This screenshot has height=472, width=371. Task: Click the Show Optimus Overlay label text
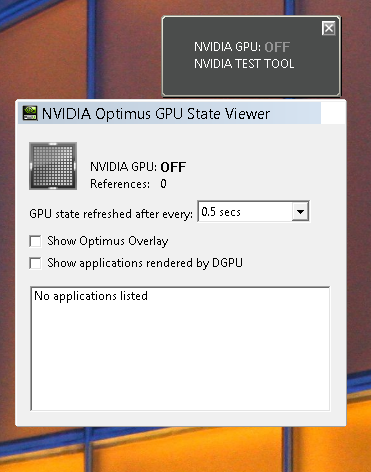(x=108, y=241)
